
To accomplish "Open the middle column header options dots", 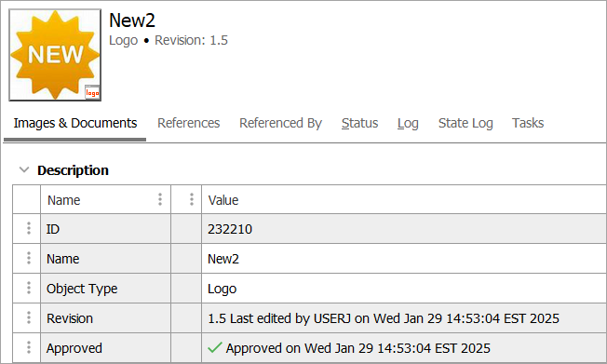I will [x=192, y=199].
